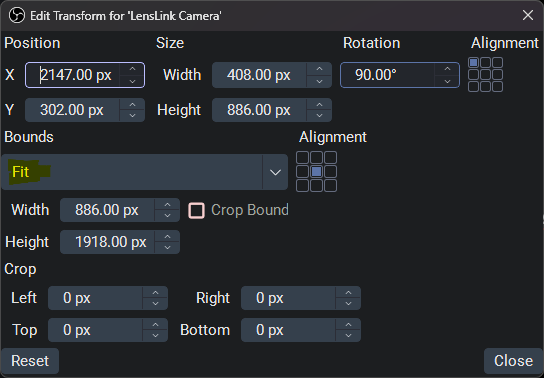Click the Bounds dropdown chevron arrow
Image resolution: width=544 pixels, height=378 pixels.
275,172
